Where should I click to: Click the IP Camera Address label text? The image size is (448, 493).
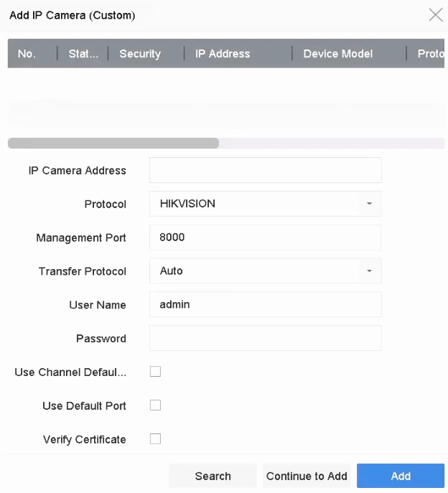pos(78,170)
